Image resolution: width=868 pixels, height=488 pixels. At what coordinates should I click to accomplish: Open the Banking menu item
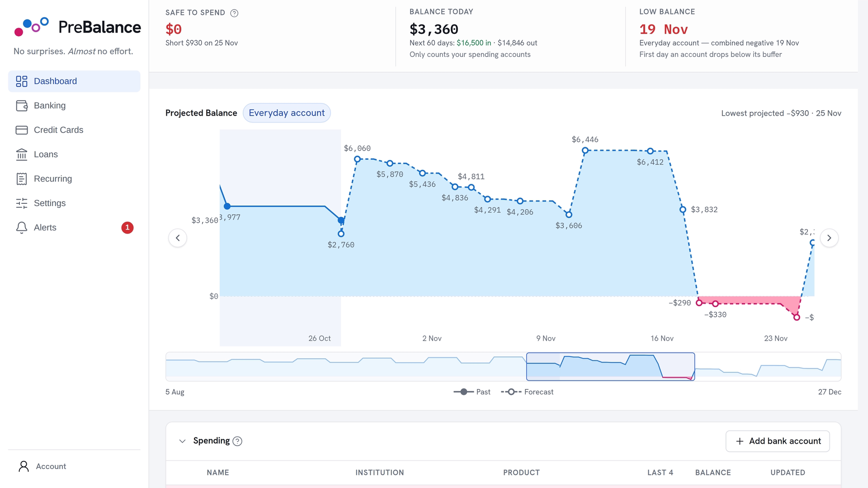[74, 106]
